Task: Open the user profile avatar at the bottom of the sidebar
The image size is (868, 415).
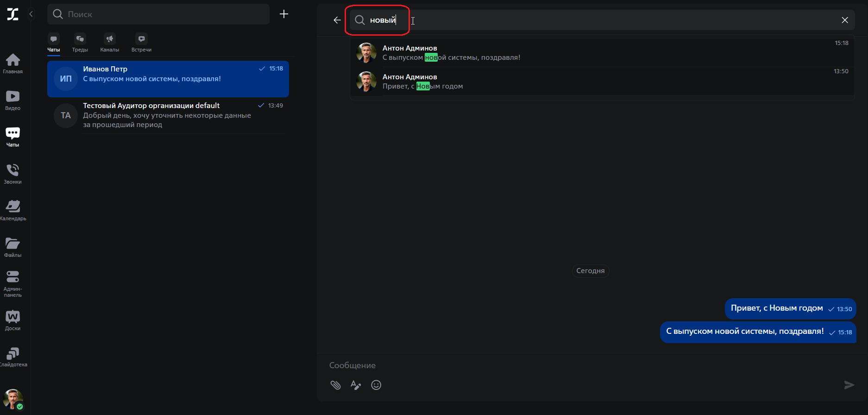Action: (x=13, y=399)
